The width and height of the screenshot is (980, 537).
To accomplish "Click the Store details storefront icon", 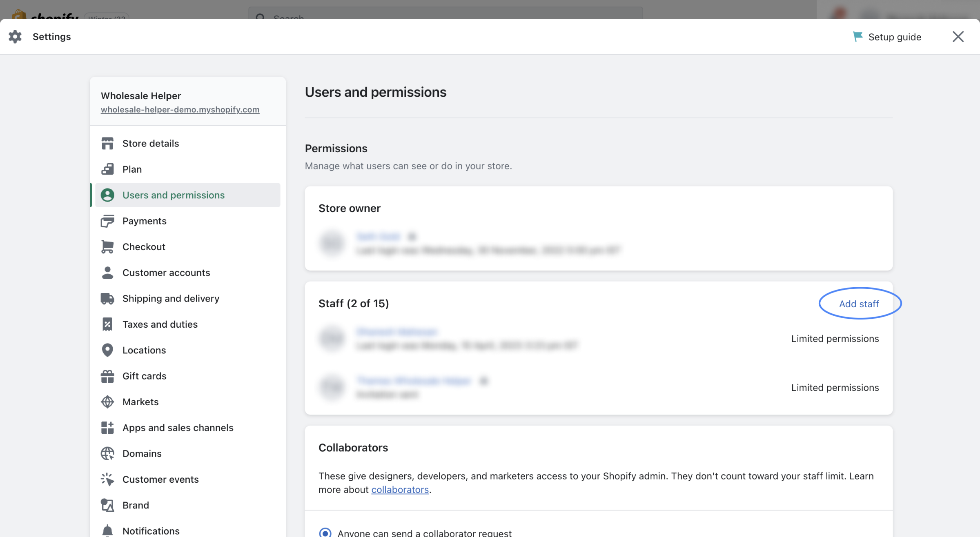I will click(x=107, y=144).
